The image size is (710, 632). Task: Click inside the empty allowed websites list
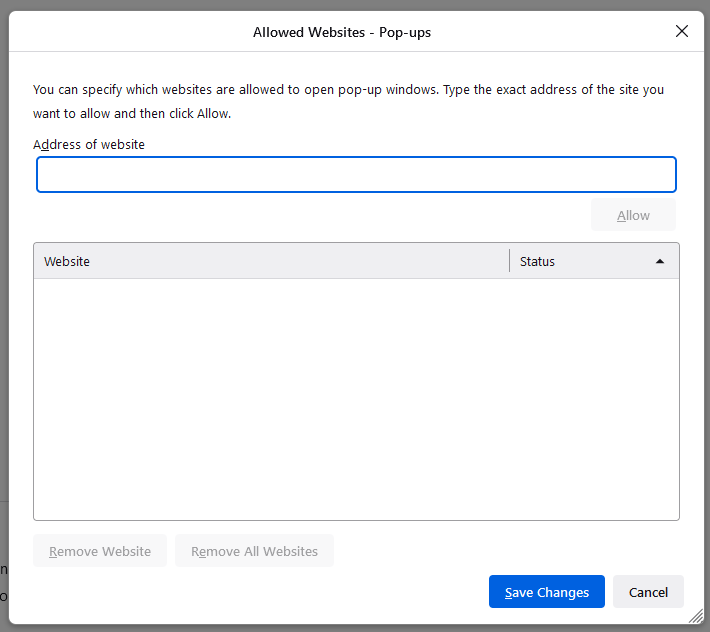pyautogui.click(x=356, y=398)
